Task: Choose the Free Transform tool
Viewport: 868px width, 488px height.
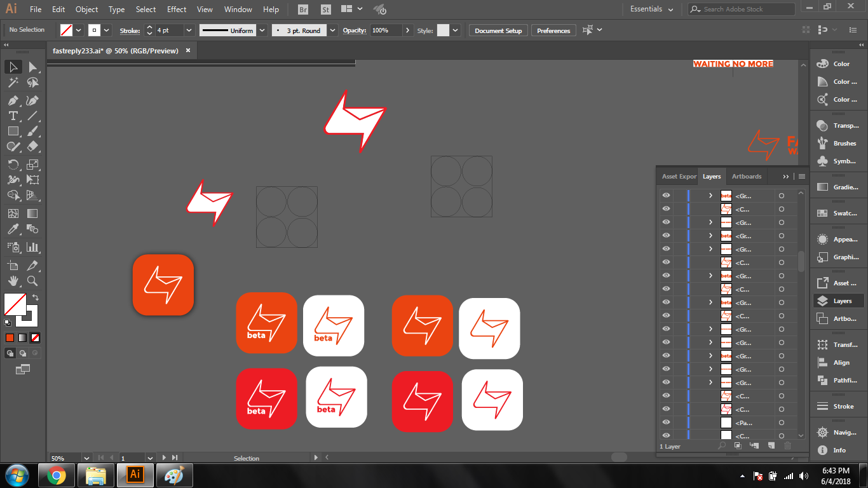Action: click(x=32, y=180)
